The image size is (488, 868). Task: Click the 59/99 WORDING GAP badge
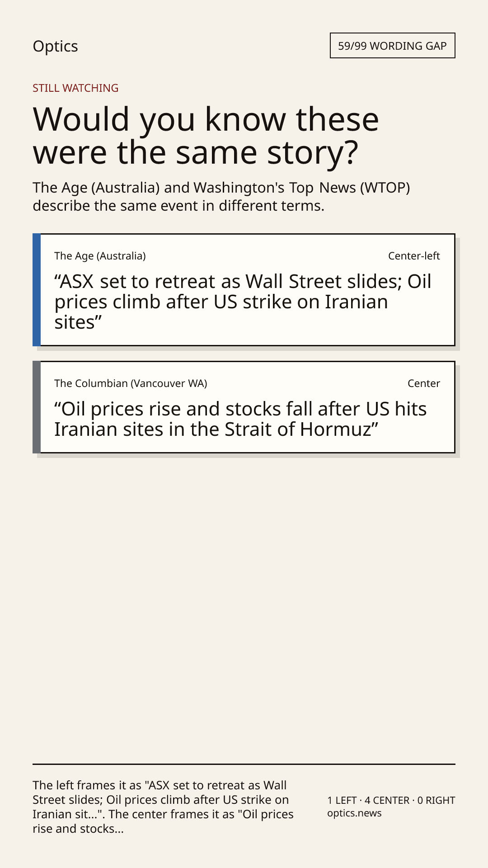[x=392, y=46]
